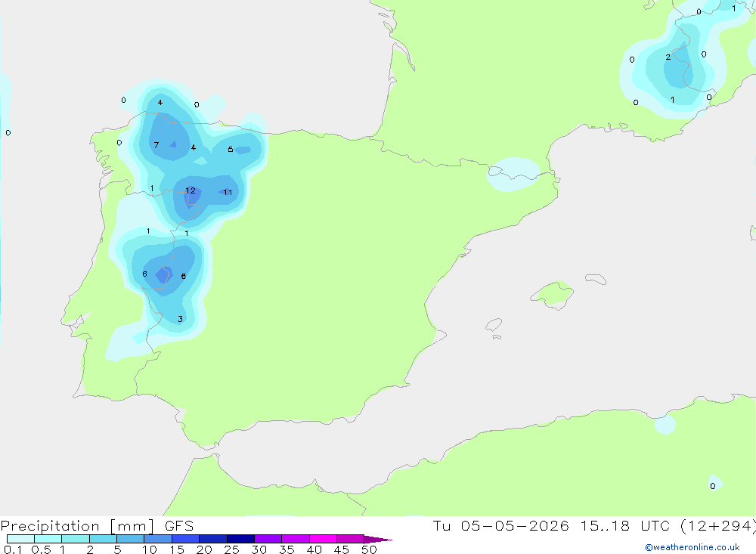Choose the 15–20 mm legend color swatch

click(x=185, y=539)
